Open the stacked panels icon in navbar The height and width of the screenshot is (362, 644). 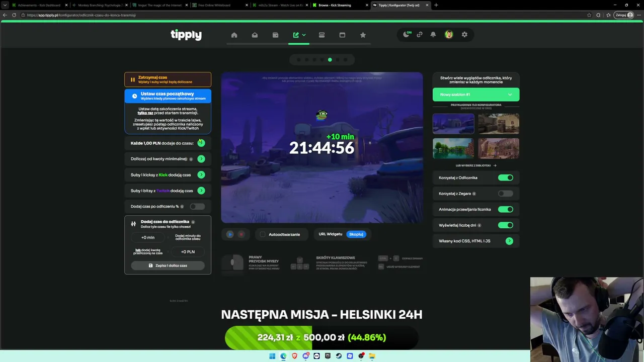click(x=321, y=35)
